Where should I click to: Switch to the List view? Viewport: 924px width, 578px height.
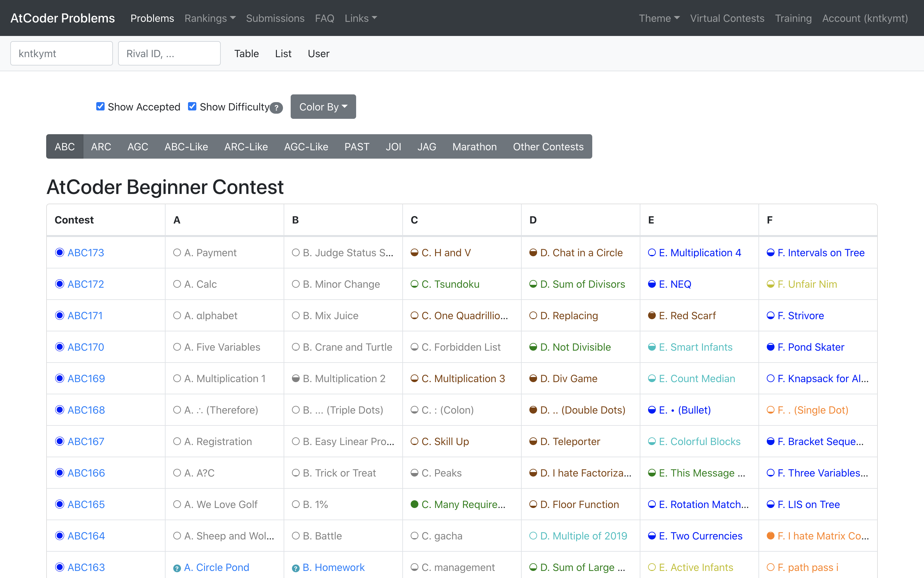(x=283, y=54)
